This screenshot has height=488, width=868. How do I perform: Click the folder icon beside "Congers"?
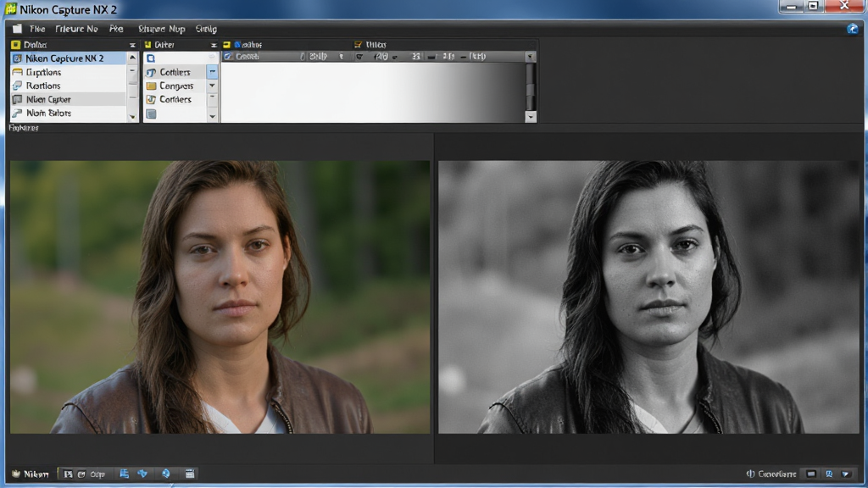pyautogui.click(x=151, y=86)
